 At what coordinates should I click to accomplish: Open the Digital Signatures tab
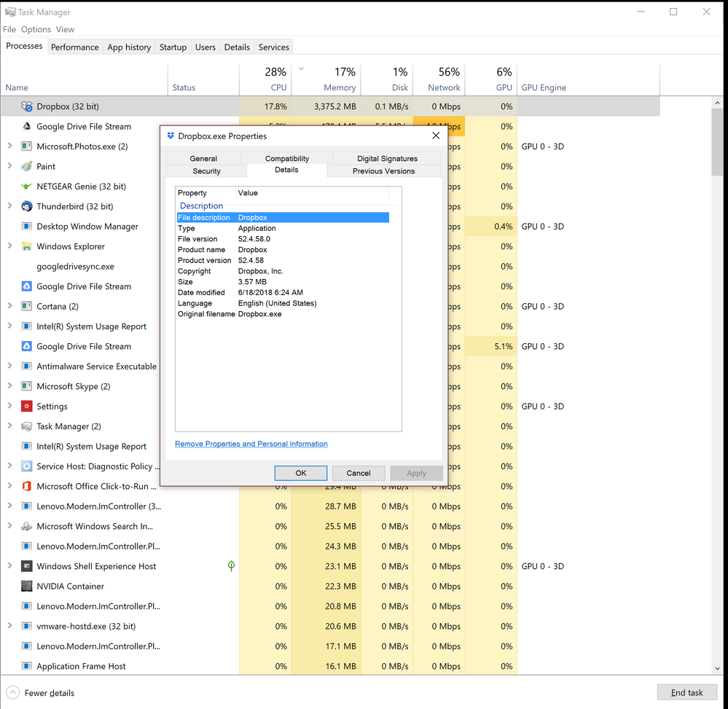click(x=387, y=158)
